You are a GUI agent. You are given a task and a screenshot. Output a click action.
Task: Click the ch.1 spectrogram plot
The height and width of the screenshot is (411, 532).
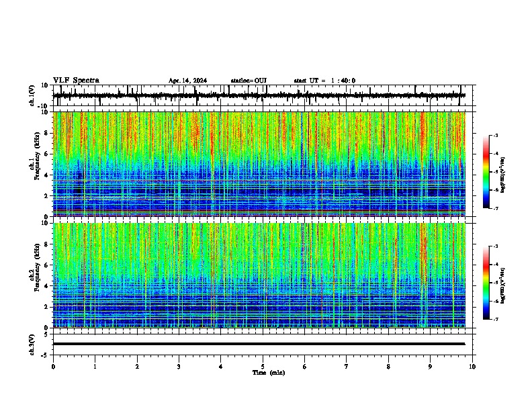tap(259, 164)
